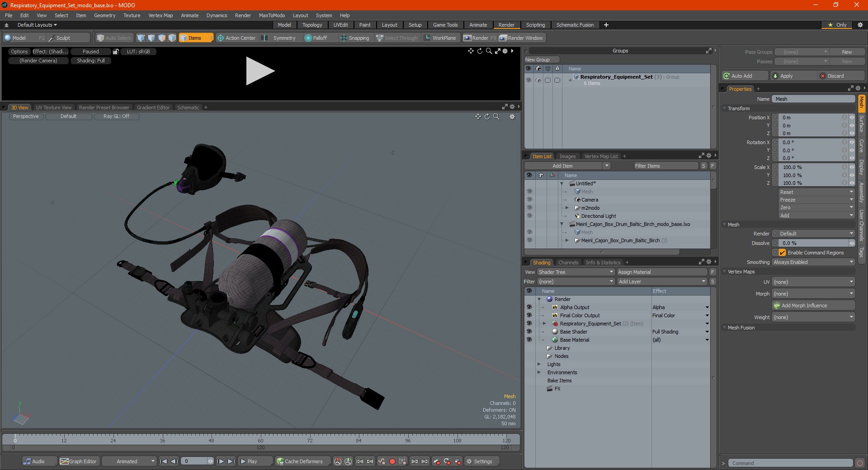
Task: Step back to the previous frame
Action: (174, 461)
